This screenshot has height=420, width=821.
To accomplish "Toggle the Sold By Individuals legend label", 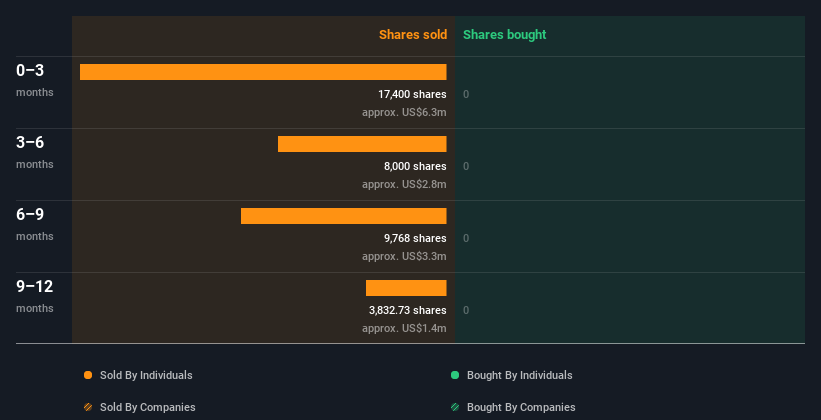I will (146, 375).
